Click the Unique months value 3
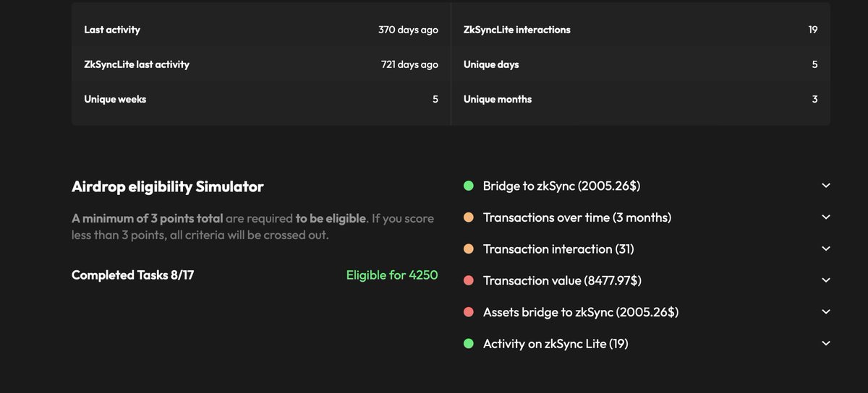868x393 pixels. 814,99
